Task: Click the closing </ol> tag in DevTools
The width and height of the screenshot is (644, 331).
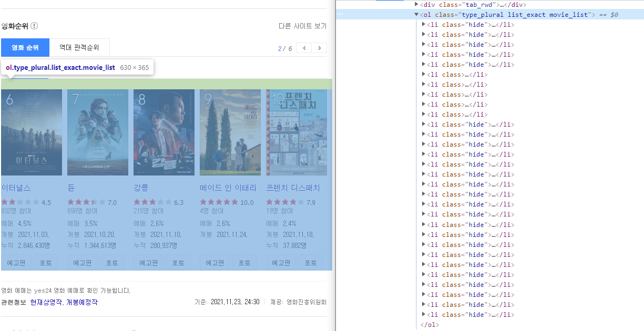Action: coord(430,325)
